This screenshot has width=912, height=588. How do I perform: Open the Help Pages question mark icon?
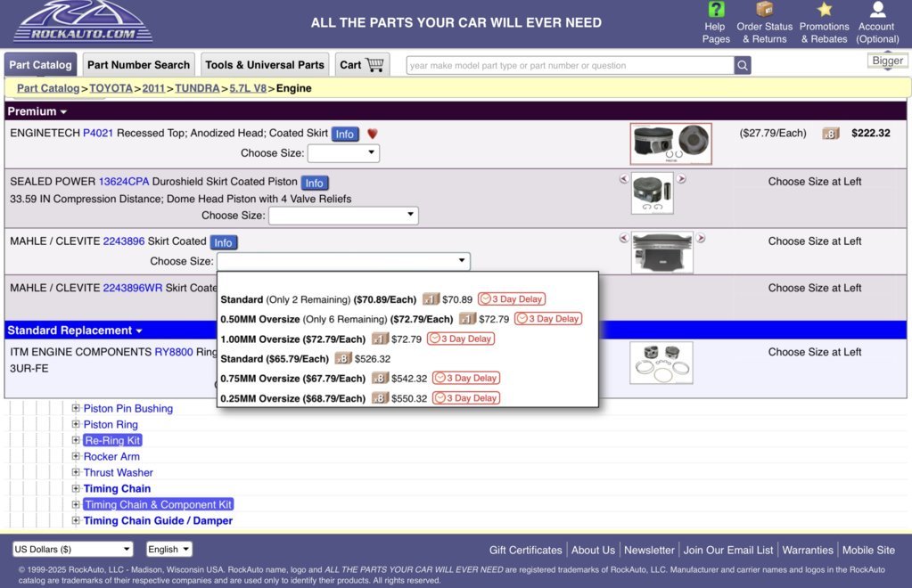coord(716,9)
